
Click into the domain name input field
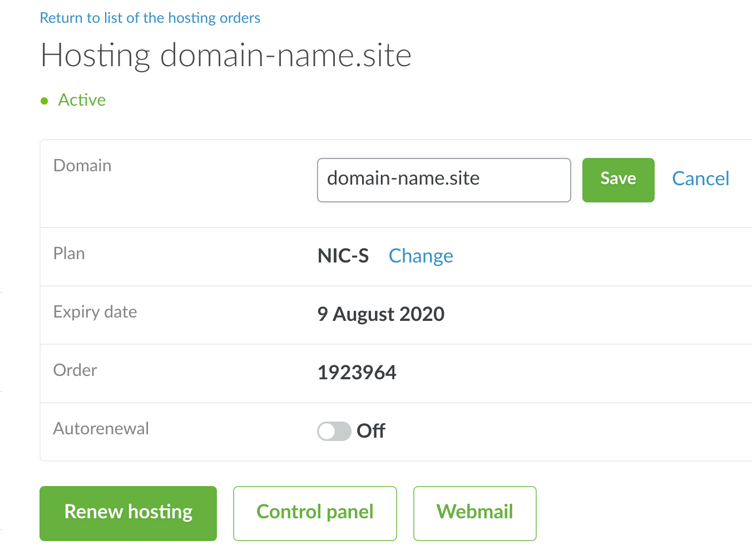[443, 180]
